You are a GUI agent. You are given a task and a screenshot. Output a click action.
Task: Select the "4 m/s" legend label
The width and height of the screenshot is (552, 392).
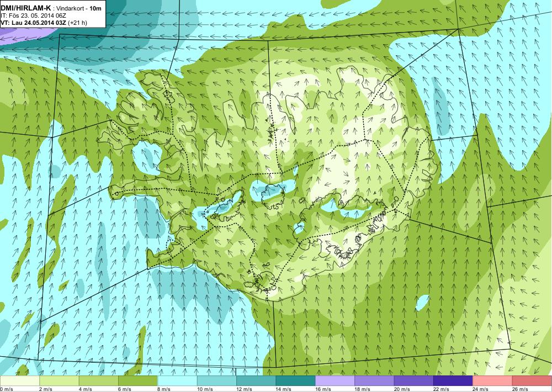[85, 389]
